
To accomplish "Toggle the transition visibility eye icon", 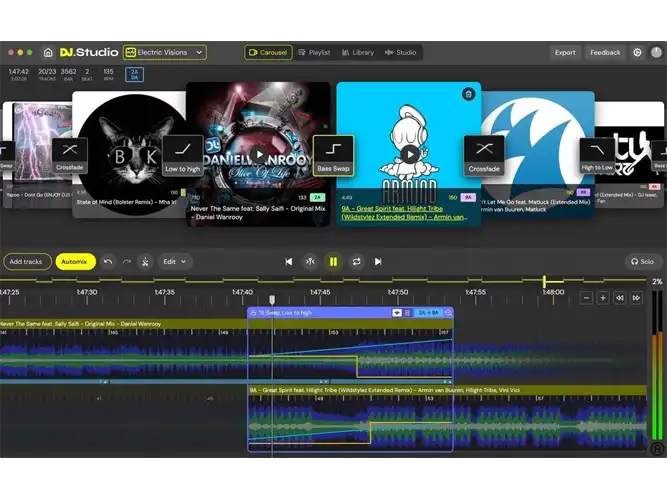I will (x=396, y=313).
